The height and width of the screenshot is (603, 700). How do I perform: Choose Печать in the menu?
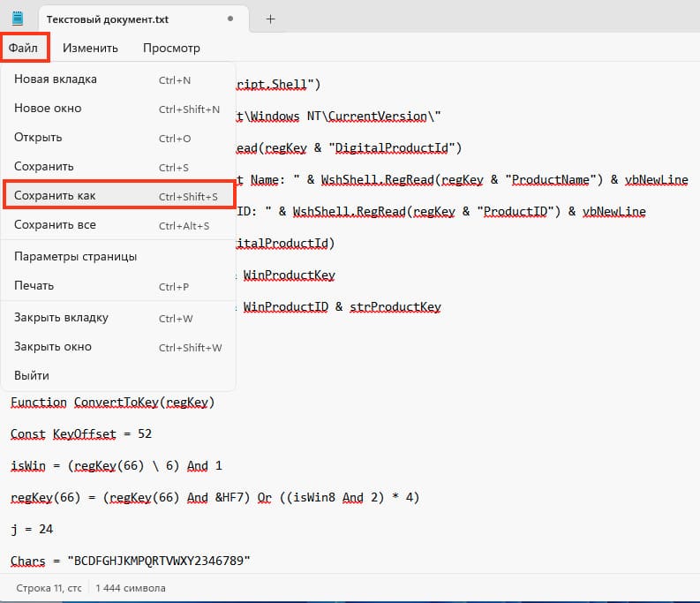click(34, 286)
